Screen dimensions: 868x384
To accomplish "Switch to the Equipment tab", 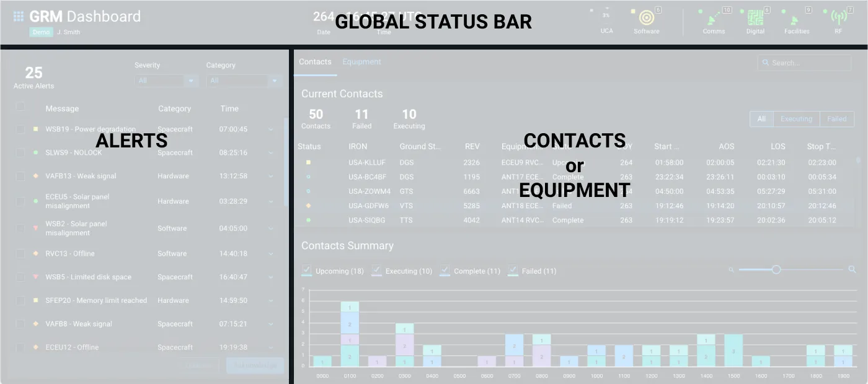I will click(361, 61).
